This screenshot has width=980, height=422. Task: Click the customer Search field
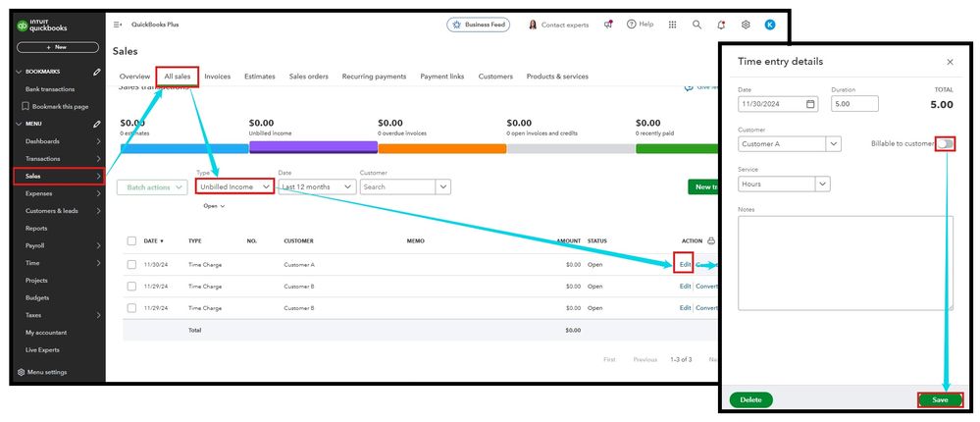point(398,186)
